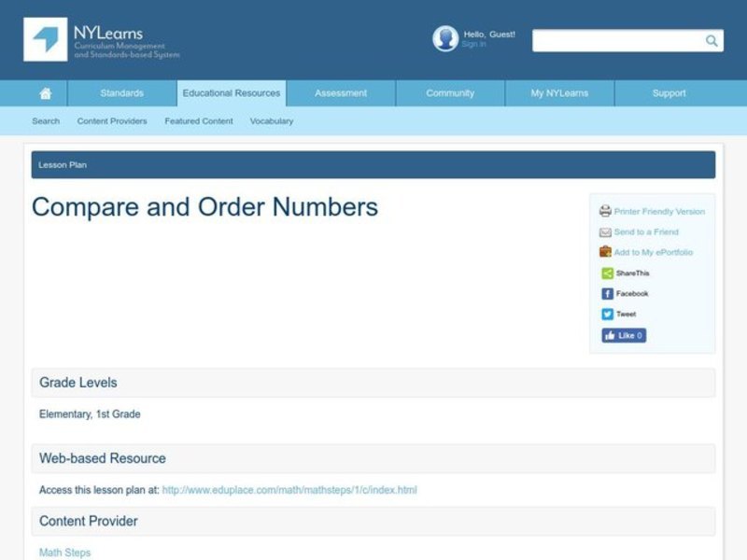The image size is (747, 560).
Task: Click the home icon in the navigation bar
Action: click(x=45, y=92)
